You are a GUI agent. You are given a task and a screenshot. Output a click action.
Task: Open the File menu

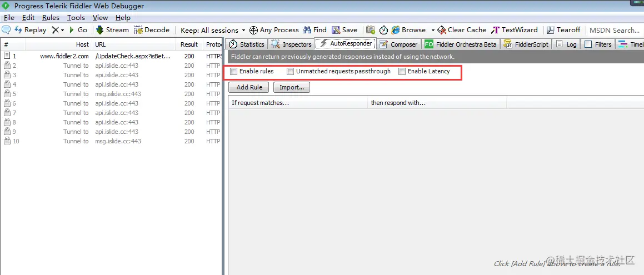tap(9, 18)
